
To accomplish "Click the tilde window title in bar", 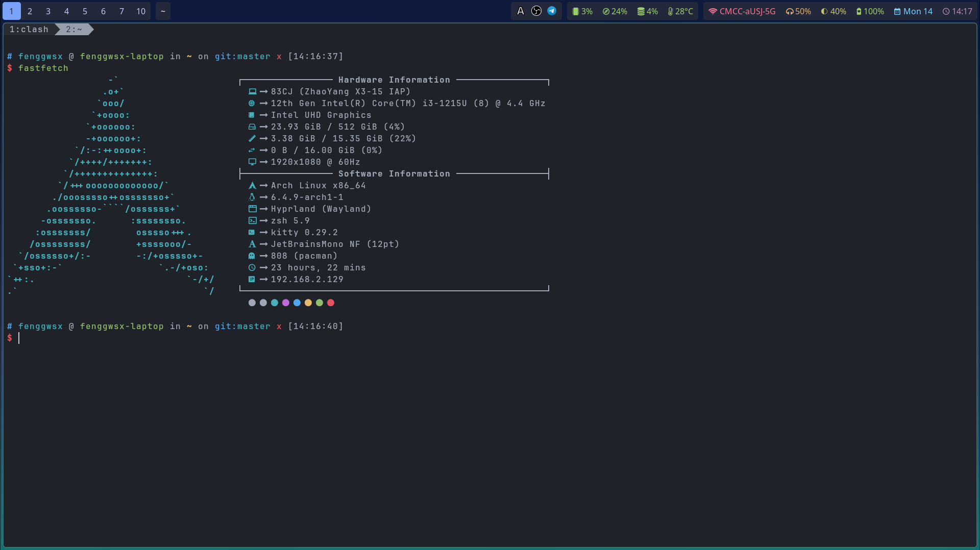I will pos(163,11).
